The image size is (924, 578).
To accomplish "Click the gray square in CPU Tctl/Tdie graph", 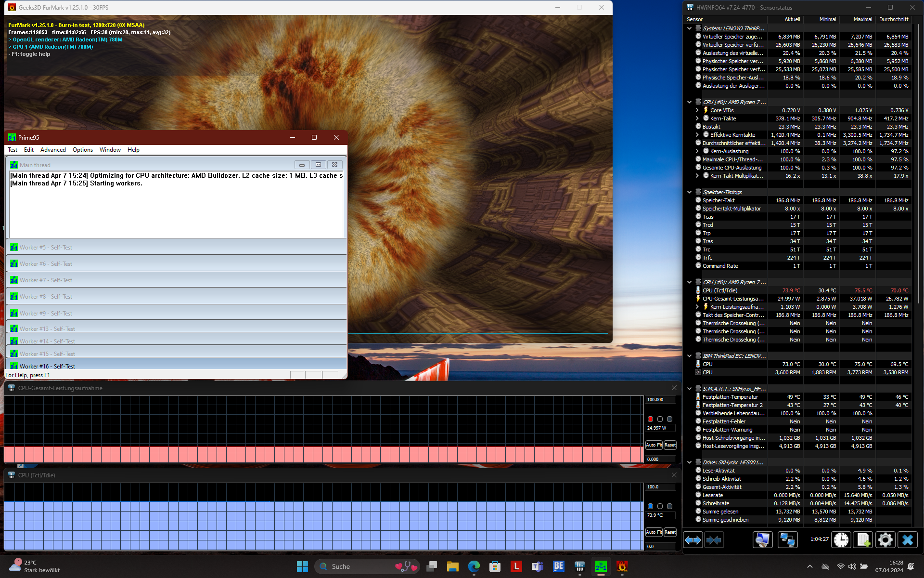I will click(x=669, y=506).
